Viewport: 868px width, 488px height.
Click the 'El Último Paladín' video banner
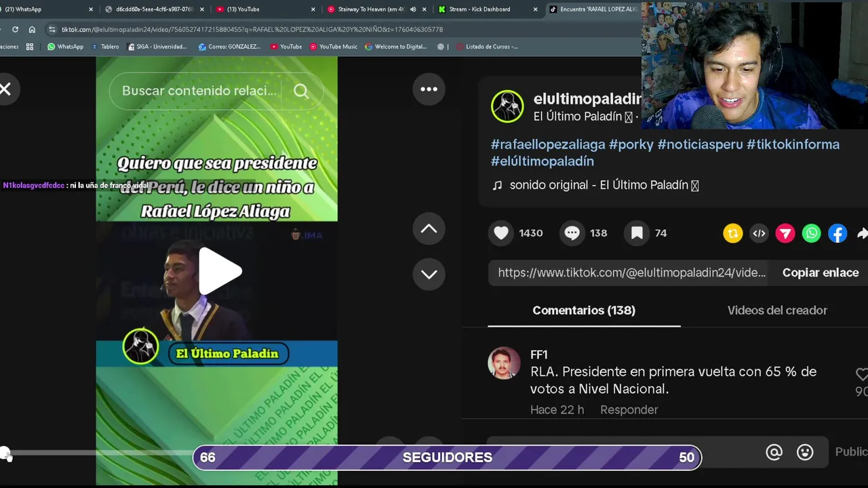(x=227, y=354)
